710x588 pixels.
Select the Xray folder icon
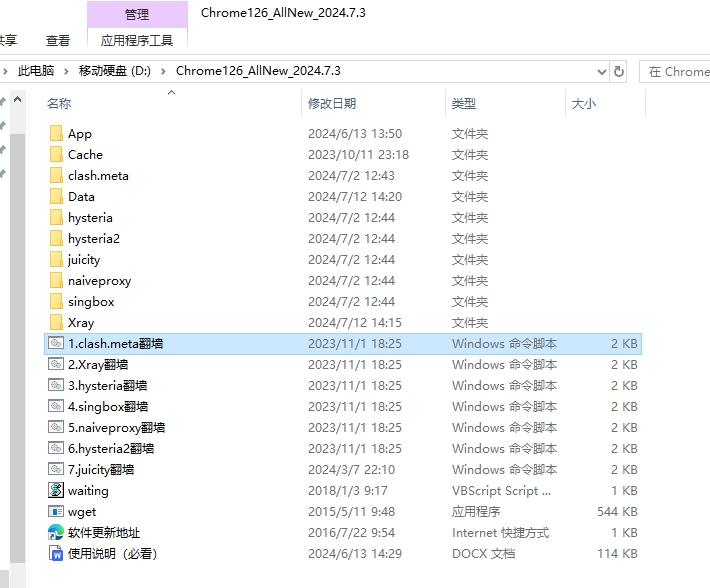coord(56,322)
